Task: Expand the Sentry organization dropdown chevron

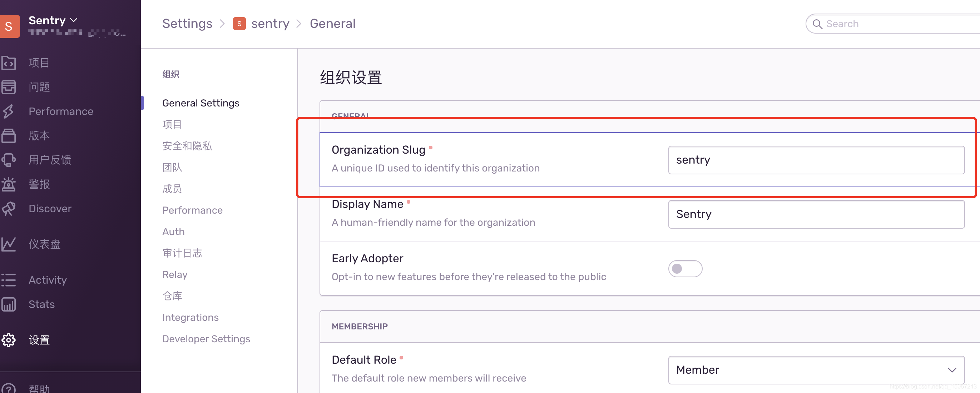Action: click(74, 20)
